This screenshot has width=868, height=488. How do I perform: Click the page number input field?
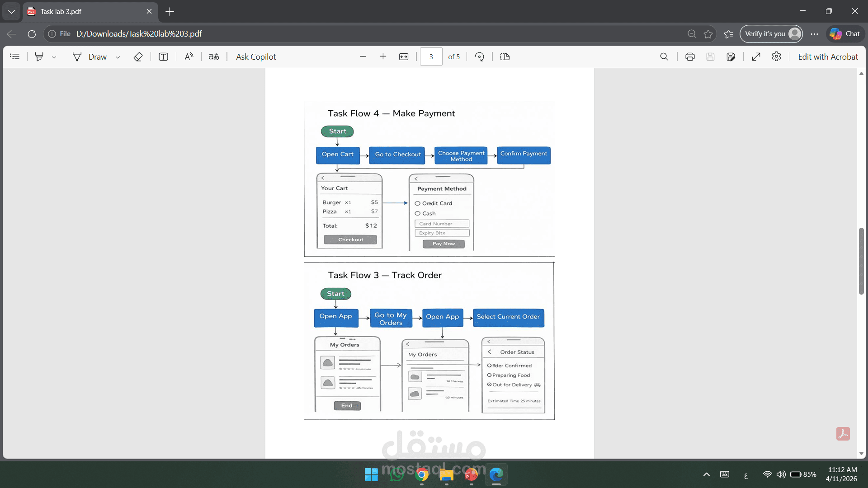click(431, 56)
